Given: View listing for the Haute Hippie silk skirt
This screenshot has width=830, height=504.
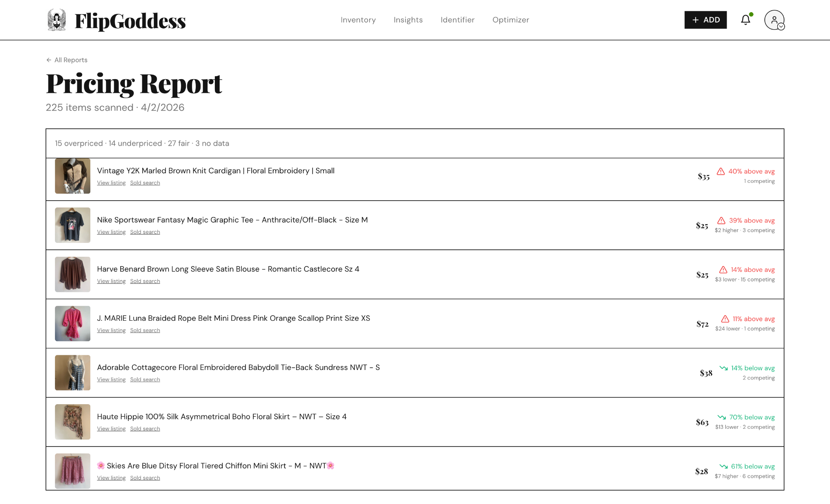Looking at the screenshot, I should click(111, 429).
